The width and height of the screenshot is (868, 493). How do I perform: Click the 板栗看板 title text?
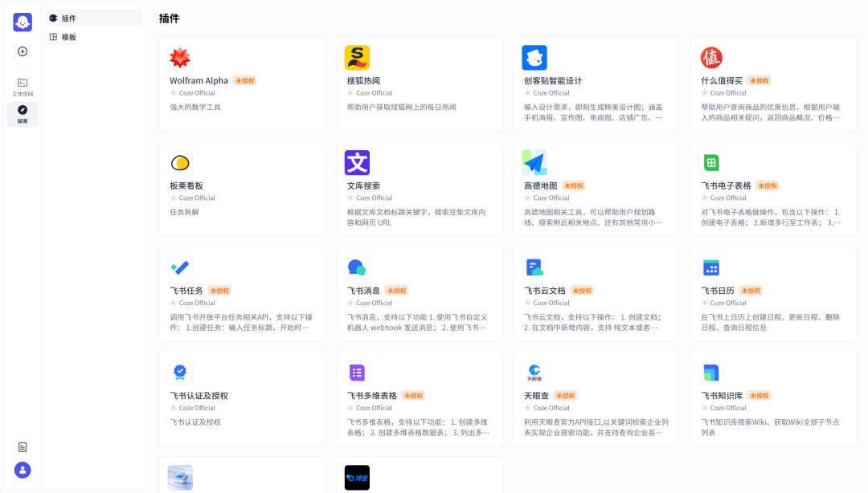186,186
